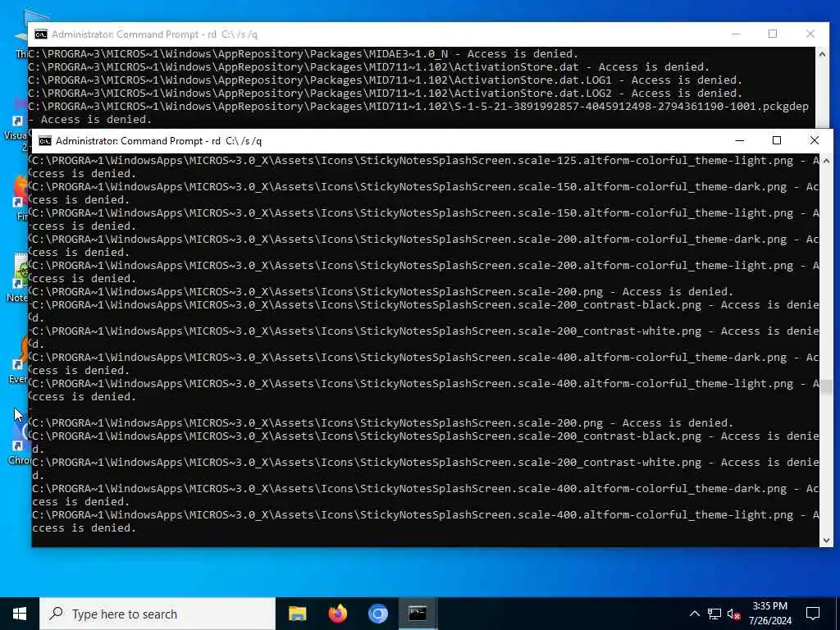The height and width of the screenshot is (630, 840).
Task: Maximize the back Command Prompt window
Action: coord(773,34)
